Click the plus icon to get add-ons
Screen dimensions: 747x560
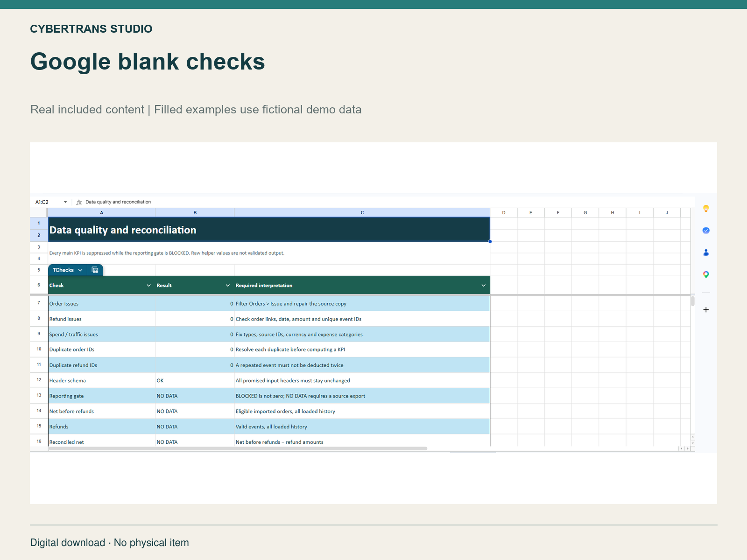tap(706, 310)
